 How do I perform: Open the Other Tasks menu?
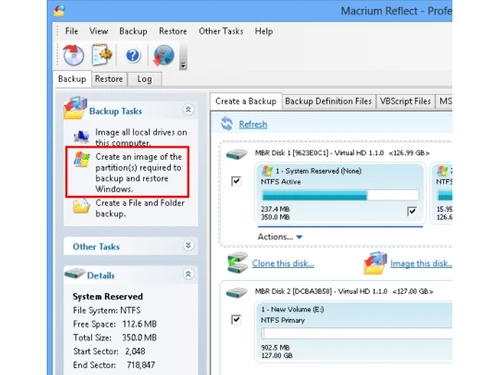(x=221, y=31)
